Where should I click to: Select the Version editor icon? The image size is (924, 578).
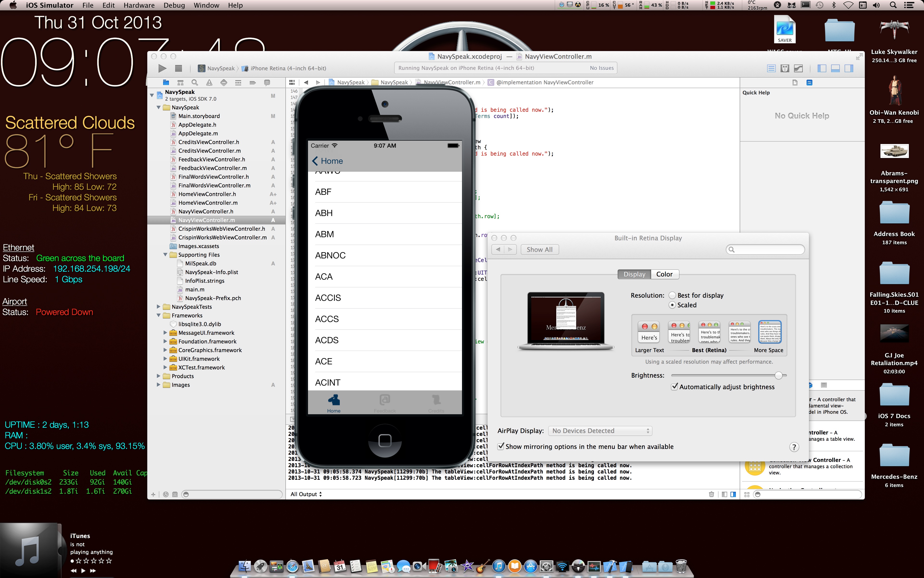(798, 68)
